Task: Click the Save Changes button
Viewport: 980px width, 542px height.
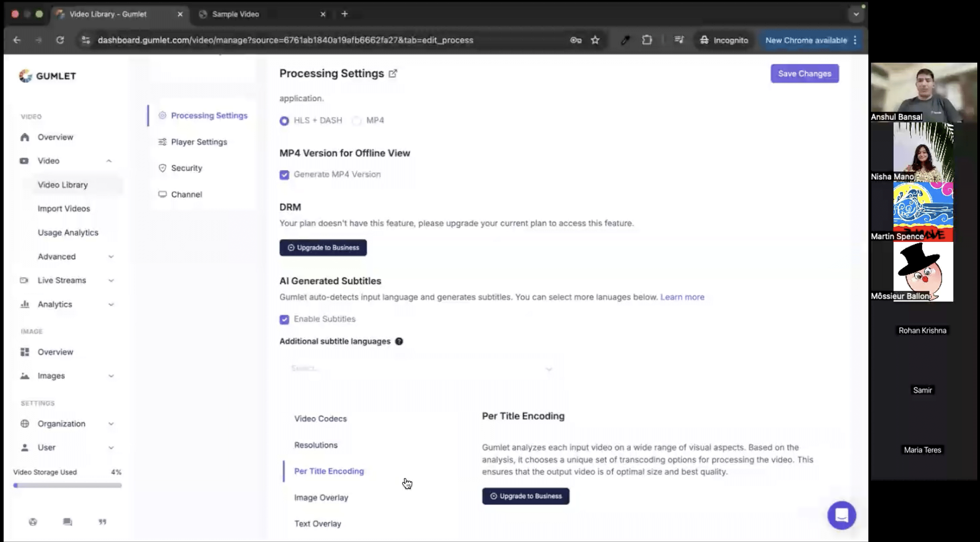Action: coord(805,73)
